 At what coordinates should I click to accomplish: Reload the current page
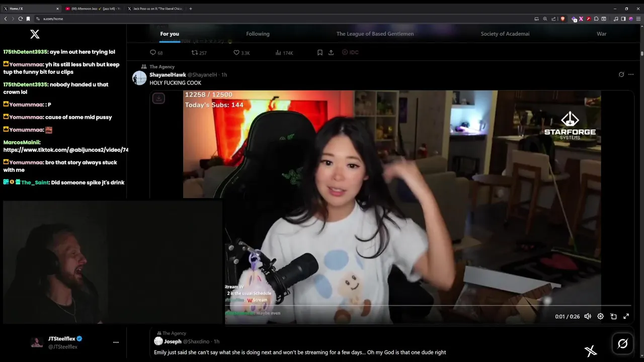[x=21, y=19]
